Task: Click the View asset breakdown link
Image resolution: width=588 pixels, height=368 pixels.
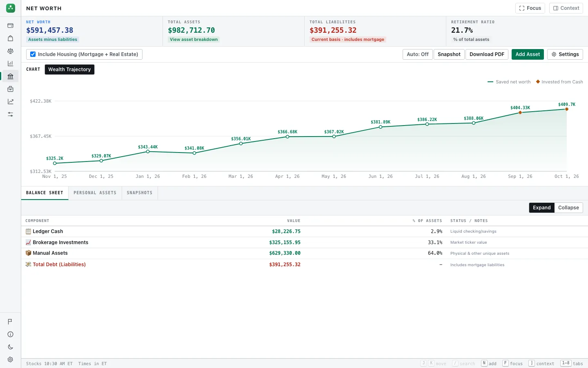Action: click(194, 40)
